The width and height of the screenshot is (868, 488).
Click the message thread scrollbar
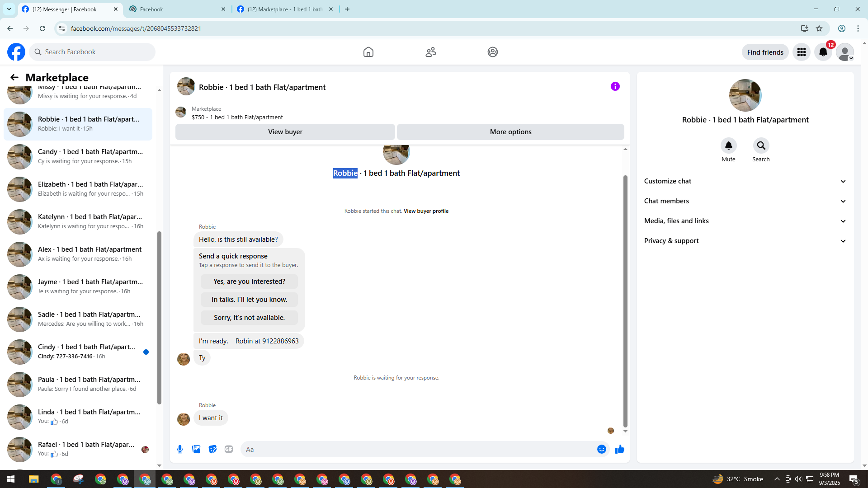click(x=625, y=301)
